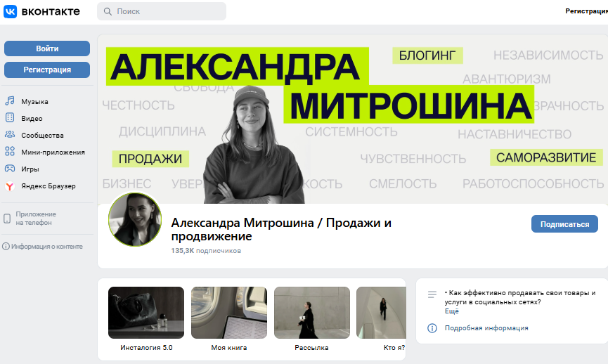Click the Мини-приложения grid icon
This screenshot has width=608, height=364.
click(x=10, y=152)
